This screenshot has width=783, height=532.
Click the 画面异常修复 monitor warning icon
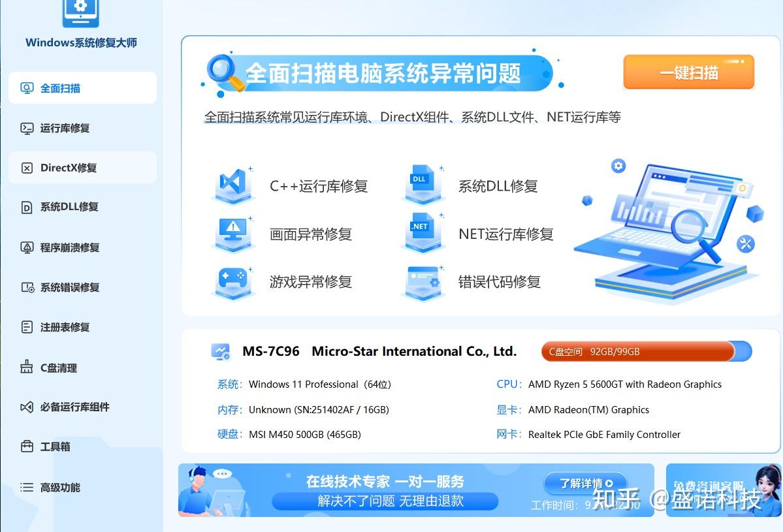(x=233, y=234)
